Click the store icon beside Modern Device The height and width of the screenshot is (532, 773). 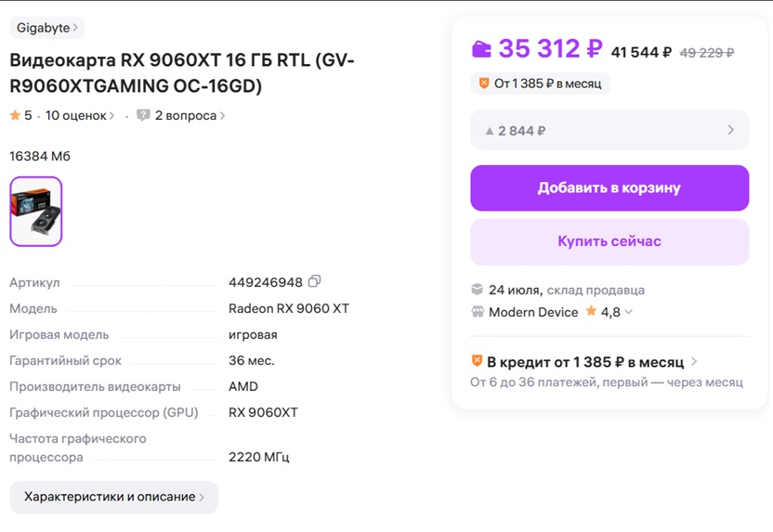pos(478,312)
